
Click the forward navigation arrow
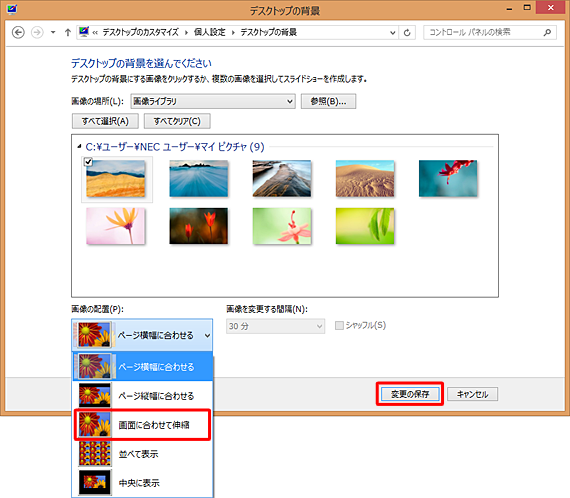[37, 32]
